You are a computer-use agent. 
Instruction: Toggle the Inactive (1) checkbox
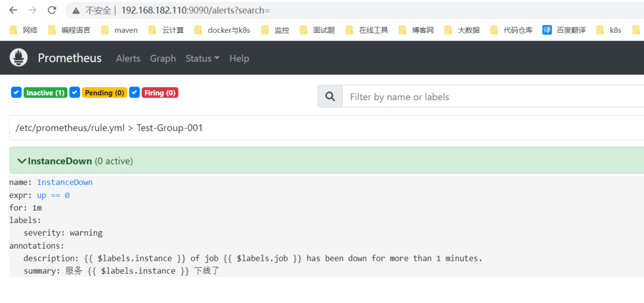(16, 92)
